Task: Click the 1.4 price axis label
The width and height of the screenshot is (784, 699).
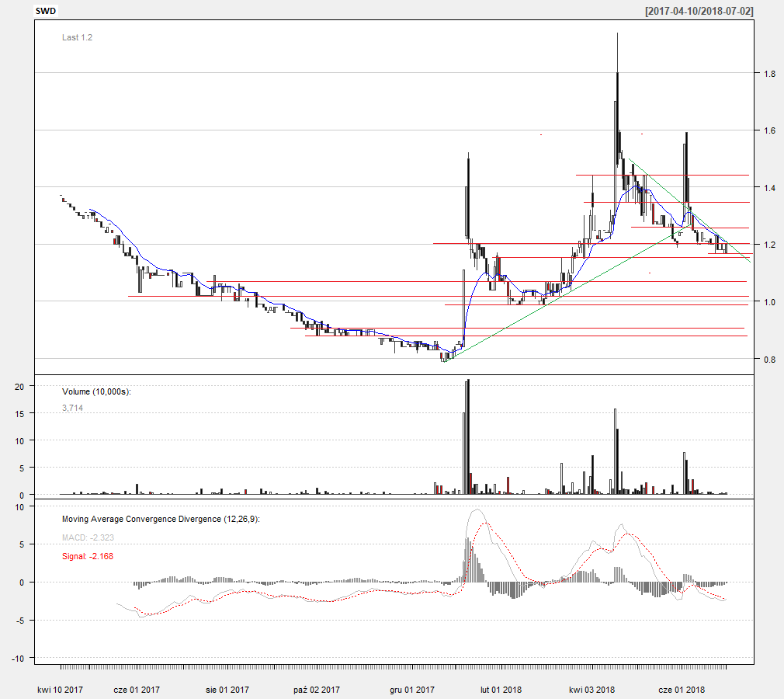Action: click(769, 188)
